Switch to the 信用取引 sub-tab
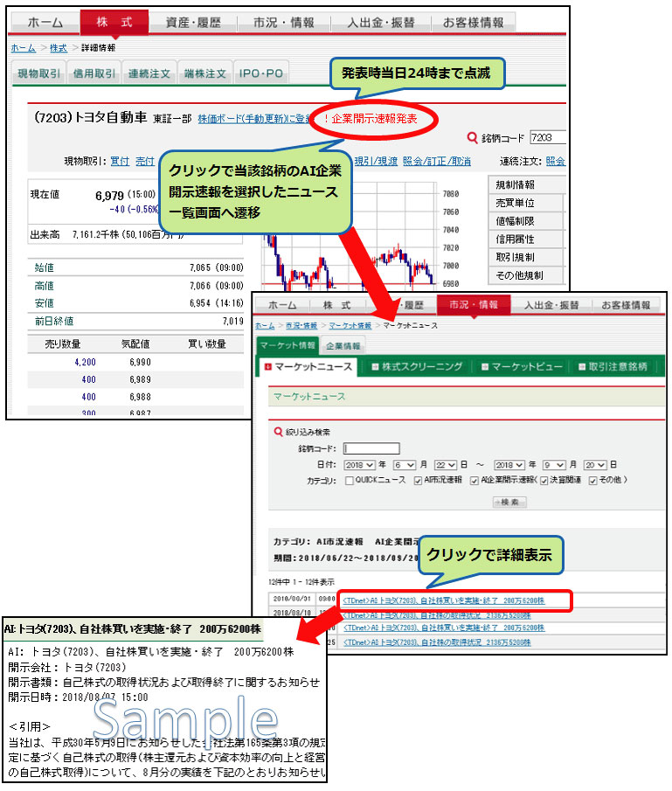The height and width of the screenshot is (791, 672). pos(94,73)
